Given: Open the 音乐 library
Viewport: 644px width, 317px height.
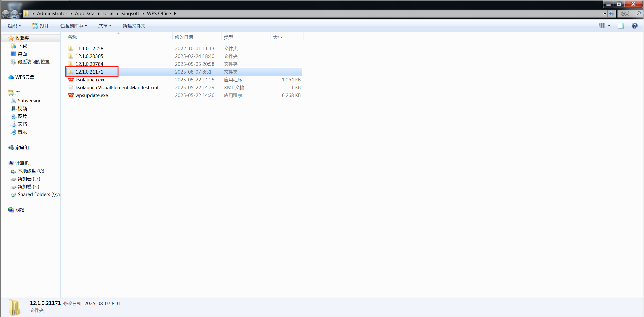Looking at the screenshot, I should [x=22, y=132].
